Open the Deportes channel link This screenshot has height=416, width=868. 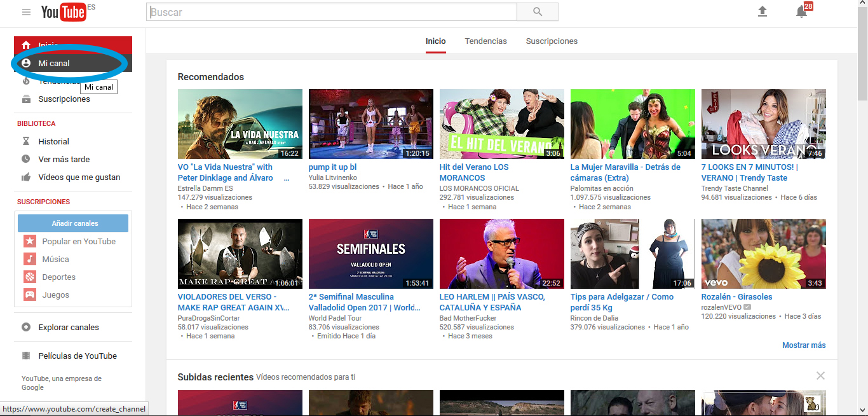(58, 277)
